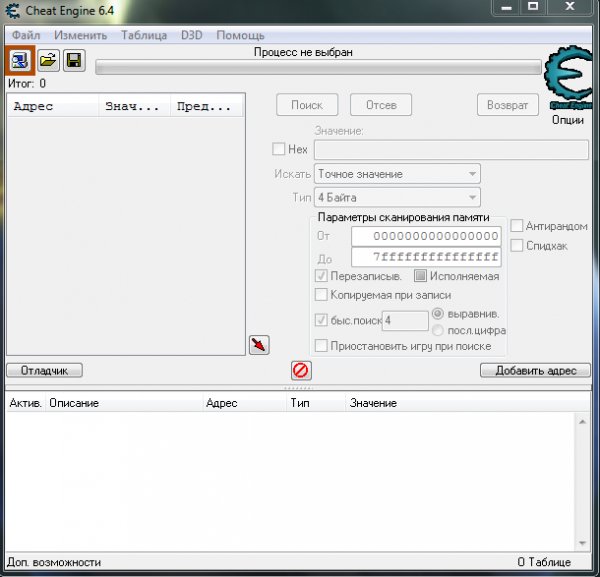Open the D3D menu
Viewport: 600px width, 577px height.
pos(192,35)
